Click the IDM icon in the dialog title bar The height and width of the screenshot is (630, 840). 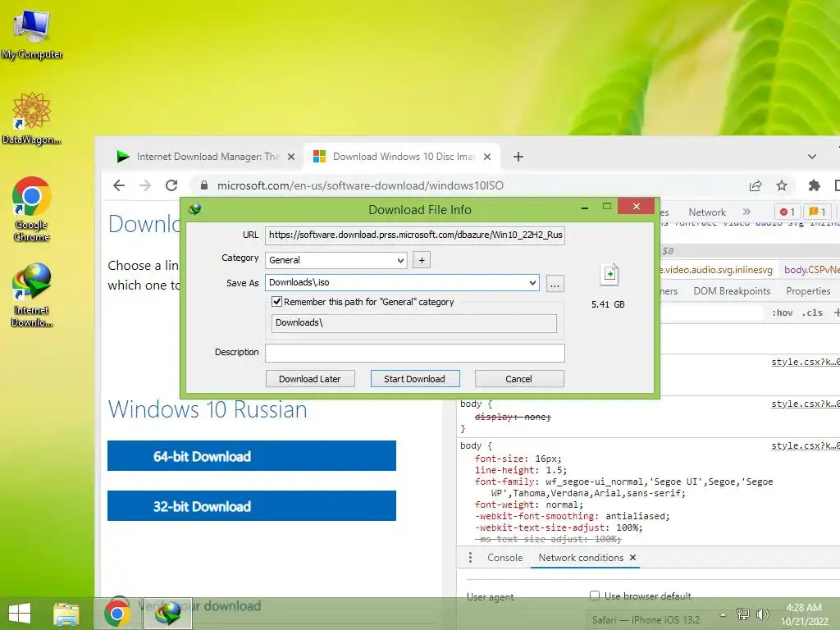point(195,209)
